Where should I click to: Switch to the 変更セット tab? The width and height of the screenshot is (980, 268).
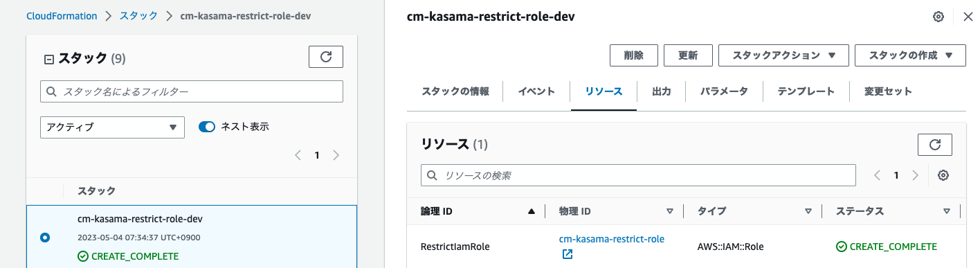click(888, 91)
